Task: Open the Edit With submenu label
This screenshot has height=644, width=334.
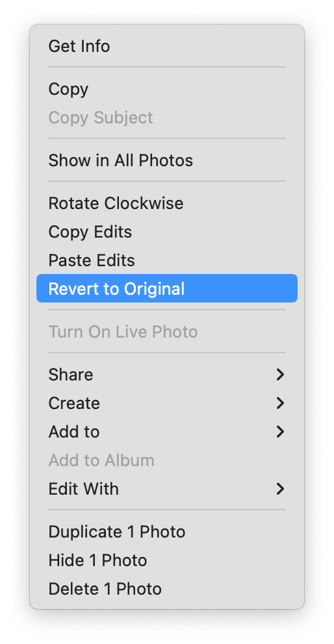Action: [x=83, y=489]
